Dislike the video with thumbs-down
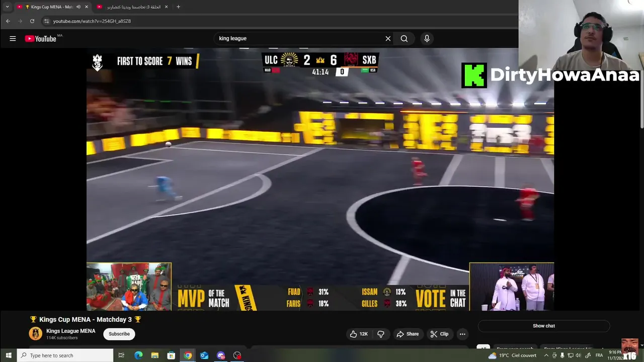Viewport: 644px width, 362px height. point(381,334)
